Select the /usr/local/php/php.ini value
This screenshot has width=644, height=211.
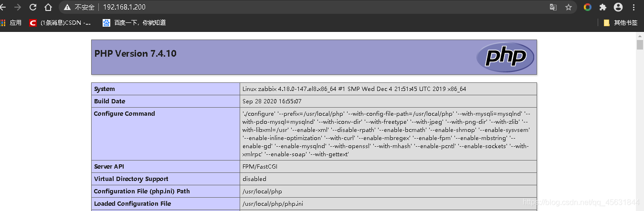point(273,204)
